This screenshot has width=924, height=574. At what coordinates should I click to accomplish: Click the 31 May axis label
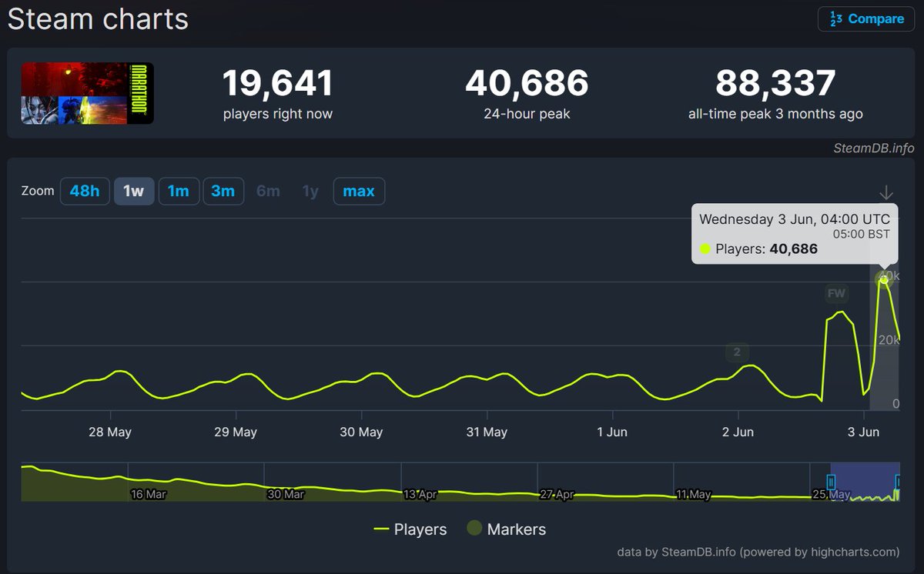click(x=487, y=432)
